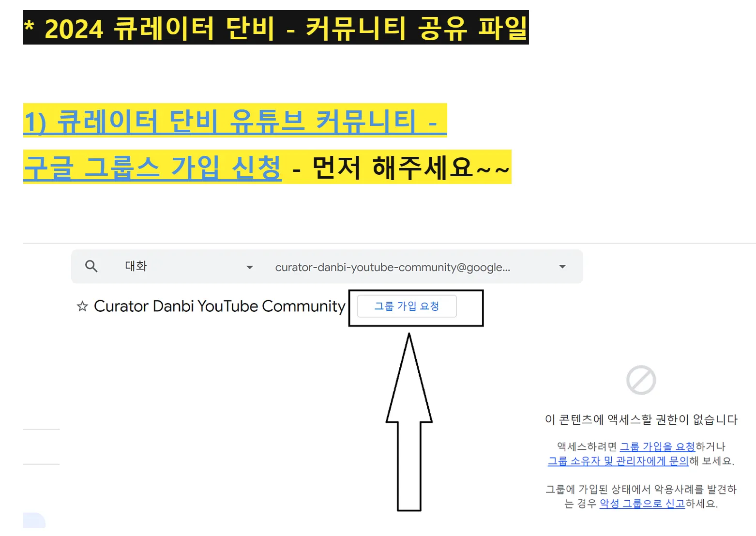The height and width of the screenshot is (536, 756).
Task: Click the 대화 scope label in the search bar
Action: coord(135,266)
